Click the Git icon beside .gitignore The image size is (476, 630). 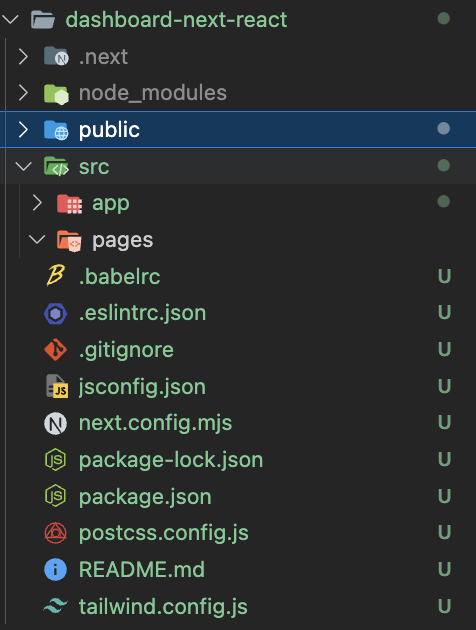55,350
